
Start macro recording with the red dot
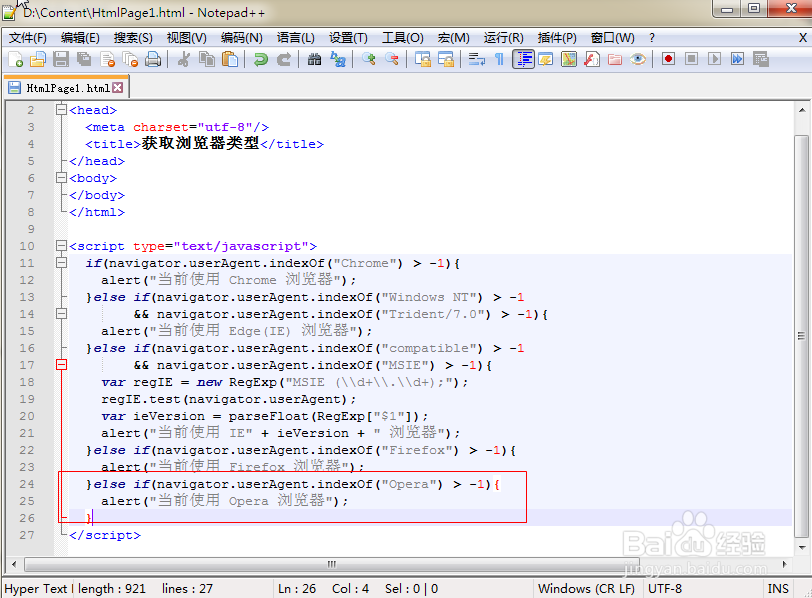(668, 59)
